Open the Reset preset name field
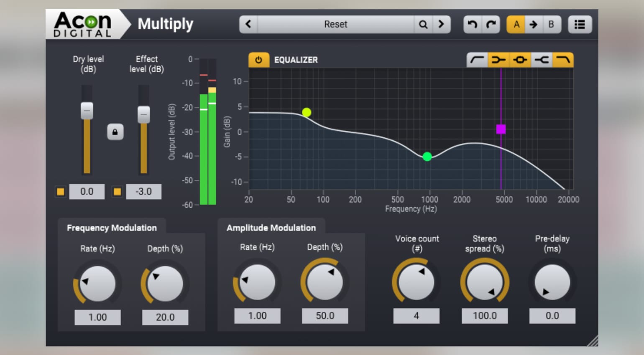The height and width of the screenshot is (355, 644). (336, 24)
